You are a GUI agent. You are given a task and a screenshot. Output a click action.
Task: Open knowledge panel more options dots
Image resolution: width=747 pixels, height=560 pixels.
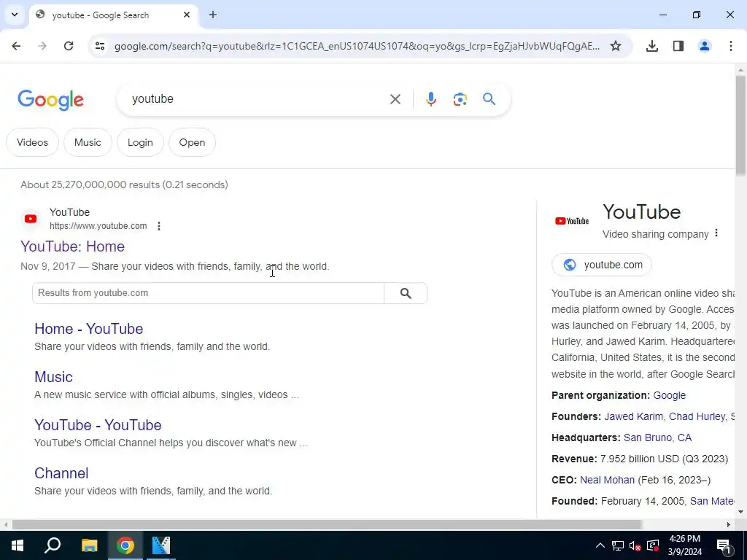point(716,233)
